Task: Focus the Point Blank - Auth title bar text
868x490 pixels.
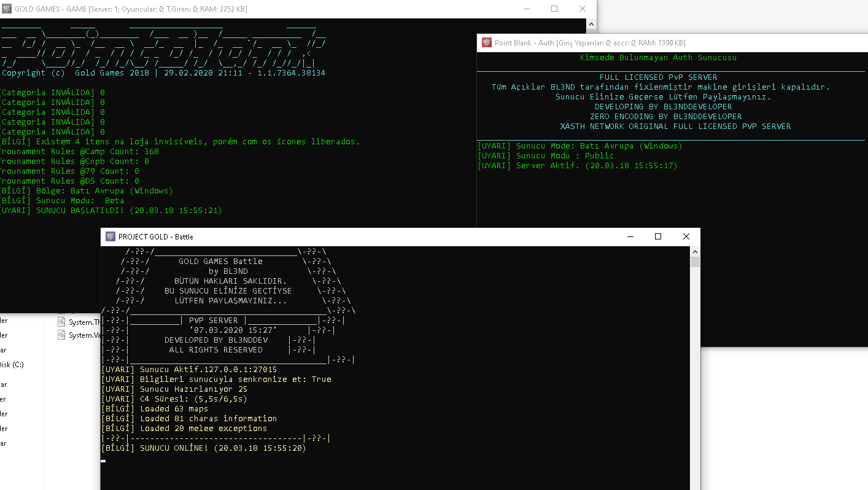Action: pos(590,43)
